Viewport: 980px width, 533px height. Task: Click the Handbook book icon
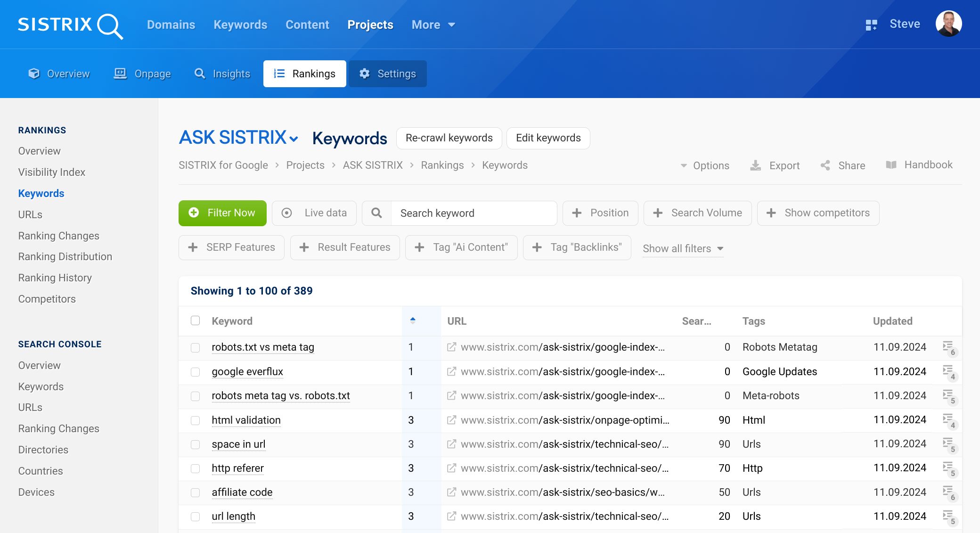(x=891, y=165)
